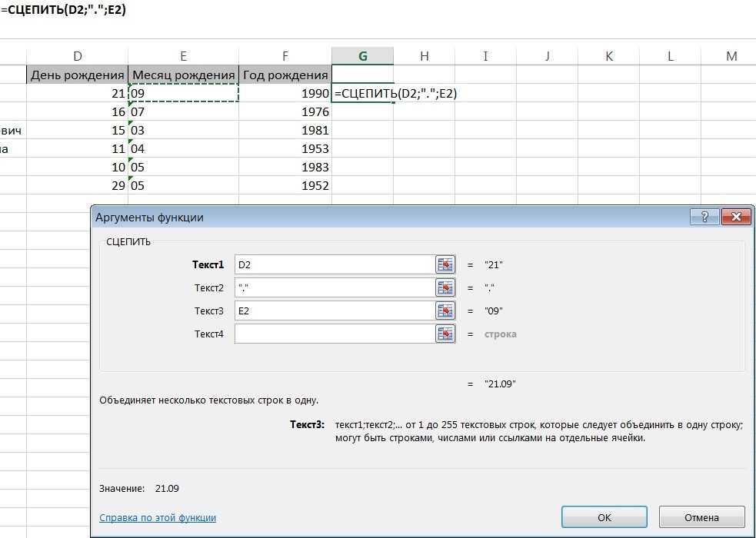Image resolution: width=756 pixels, height=538 pixels.
Task: Open Справка по этой функции link
Action: (x=158, y=518)
